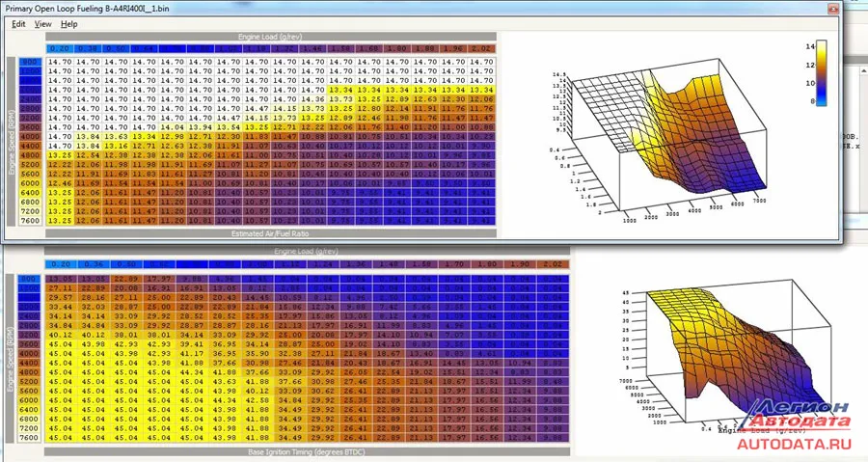
Task: Select the 6000 RPM row header in fueling table
Action: click(30, 183)
